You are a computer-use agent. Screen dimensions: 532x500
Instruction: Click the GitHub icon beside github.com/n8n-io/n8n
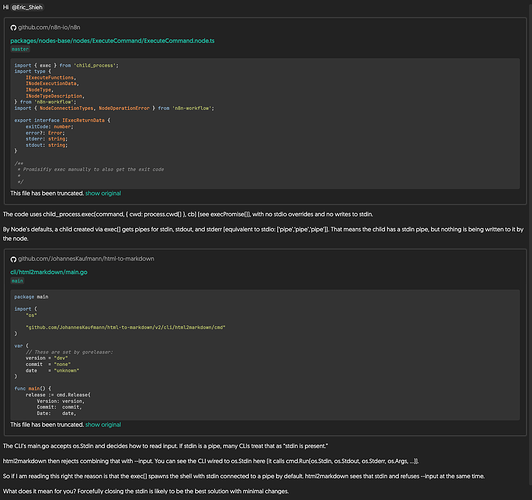point(13,28)
